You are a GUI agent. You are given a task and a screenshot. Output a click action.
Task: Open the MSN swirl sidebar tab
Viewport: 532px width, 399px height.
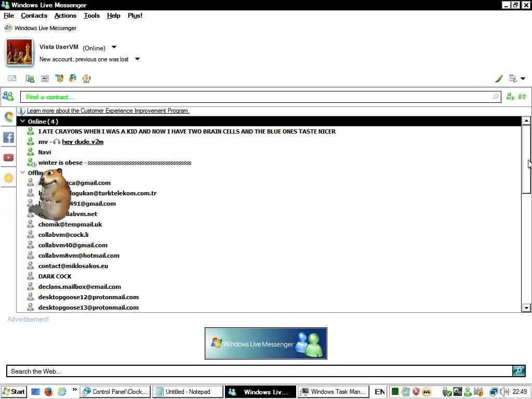tap(9, 117)
